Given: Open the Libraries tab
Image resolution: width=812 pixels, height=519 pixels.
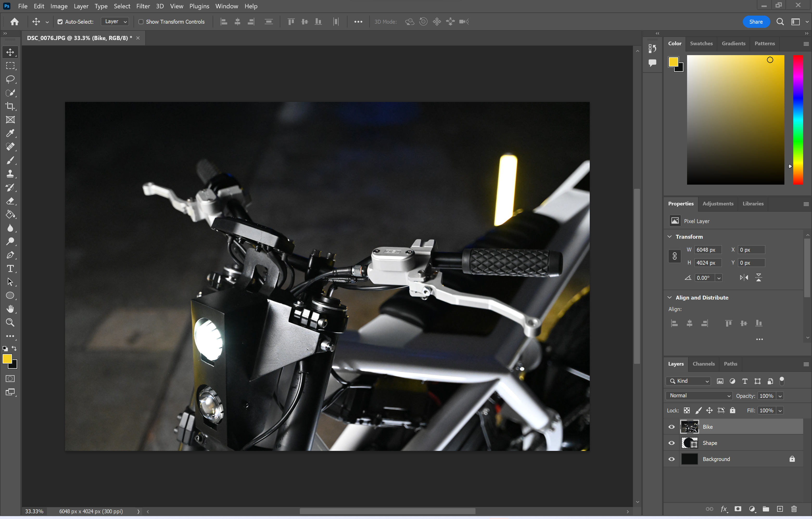Looking at the screenshot, I should pos(753,204).
